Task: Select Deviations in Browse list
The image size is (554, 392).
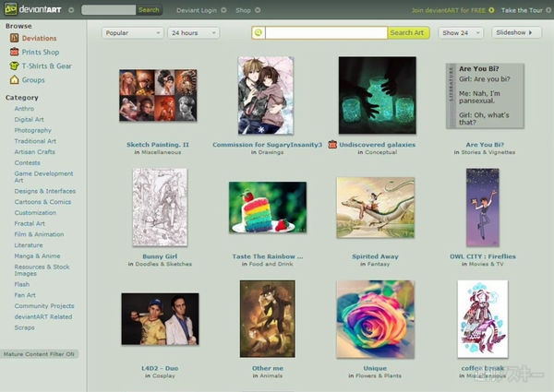Action: tap(39, 38)
